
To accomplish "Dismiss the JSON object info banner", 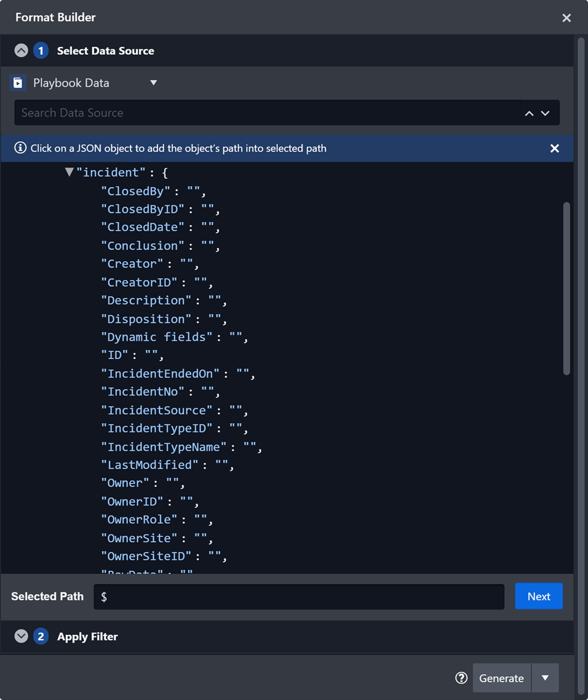I will click(554, 148).
